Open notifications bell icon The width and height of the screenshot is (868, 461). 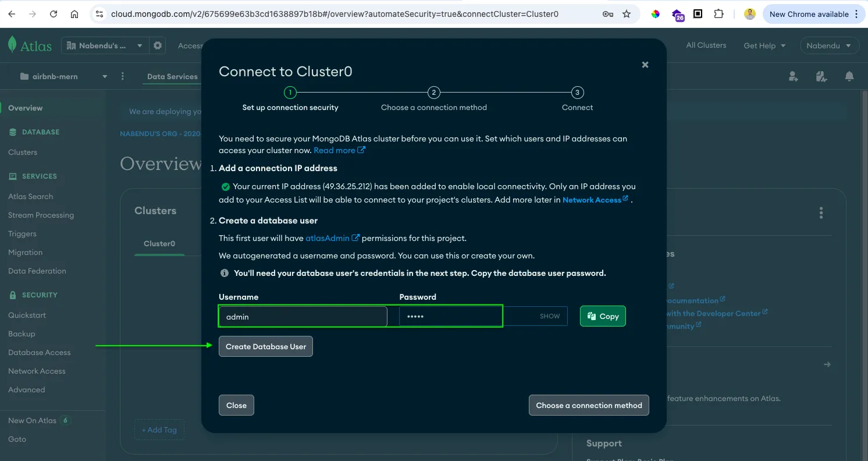pyautogui.click(x=849, y=76)
